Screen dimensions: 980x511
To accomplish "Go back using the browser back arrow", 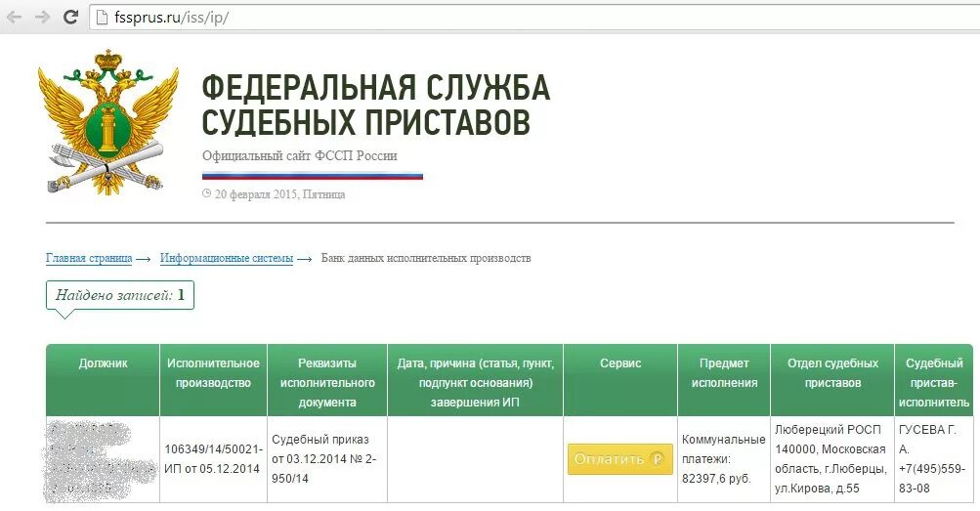I will tap(14, 17).
